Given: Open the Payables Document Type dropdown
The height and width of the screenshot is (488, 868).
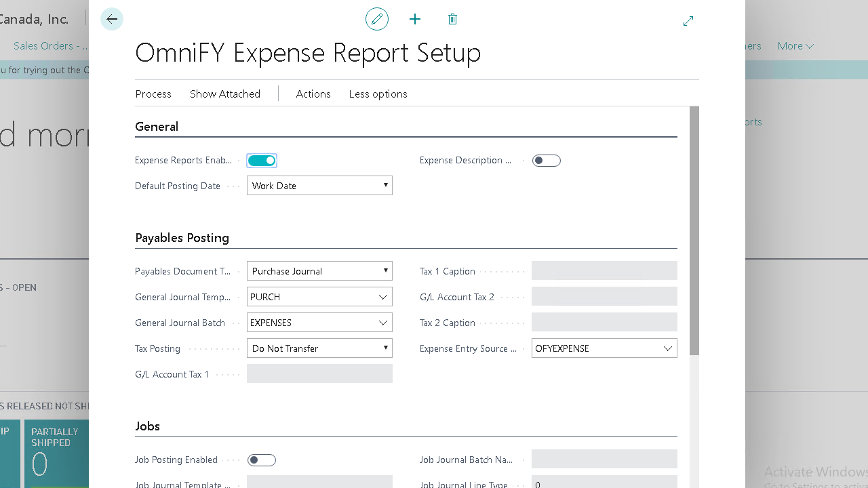Looking at the screenshot, I should [x=319, y=271].
